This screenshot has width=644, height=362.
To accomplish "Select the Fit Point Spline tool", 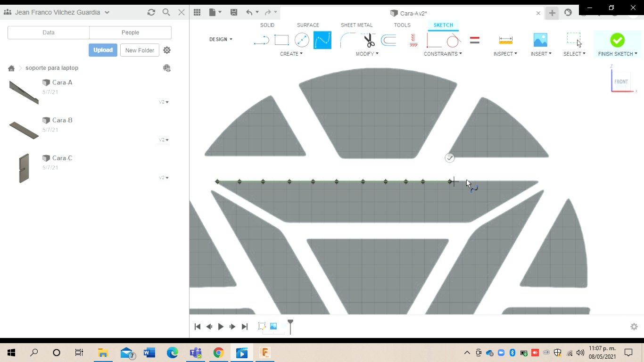I will [x=322, y=41].
